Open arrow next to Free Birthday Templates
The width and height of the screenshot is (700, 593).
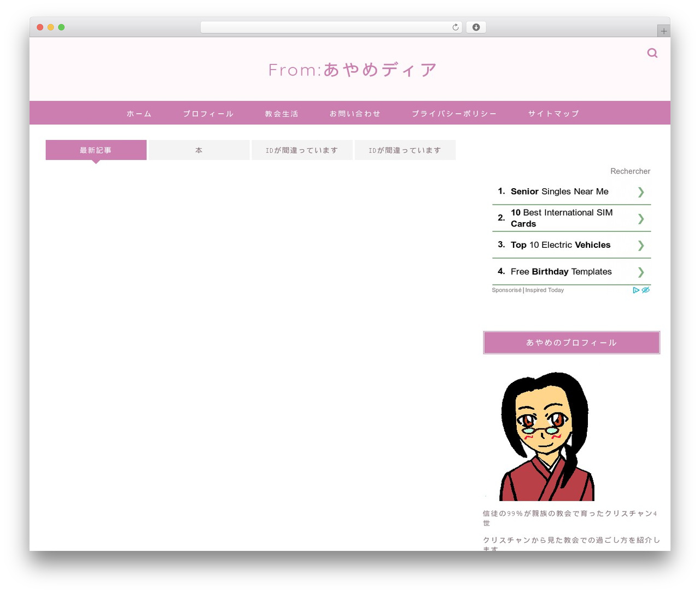coord(641,272)
